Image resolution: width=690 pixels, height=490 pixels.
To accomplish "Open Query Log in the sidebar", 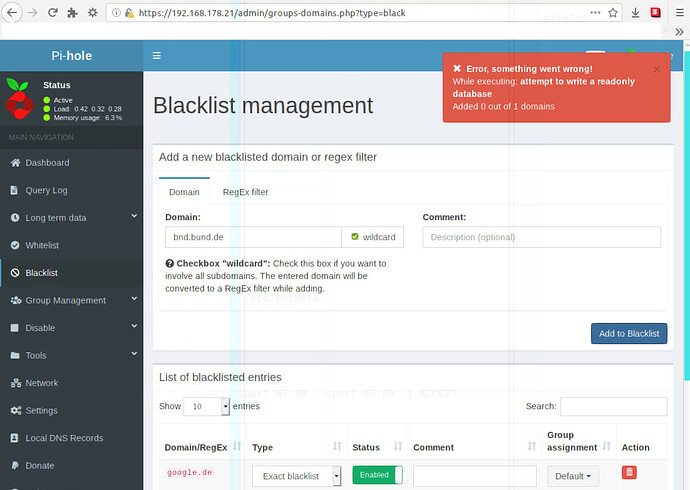I will [x=46, y=190].
